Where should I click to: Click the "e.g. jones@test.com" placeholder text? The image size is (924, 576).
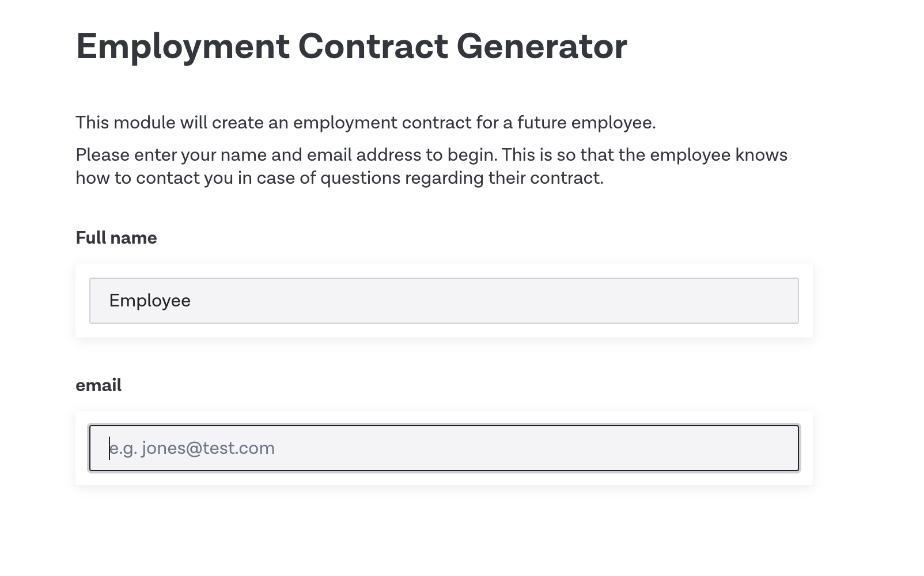(x=192, y=448)
